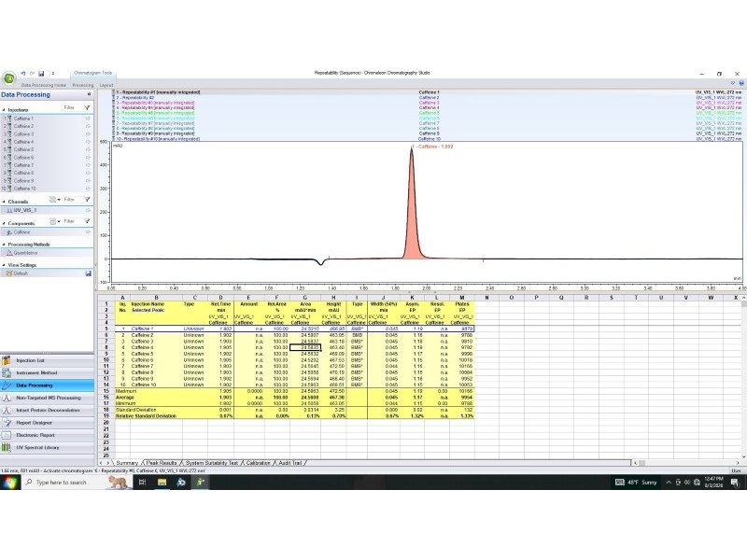Collapse the Processing Methods section
This screenshot has width=747, height=560.
pyautogui.click(x=4, y=245)
